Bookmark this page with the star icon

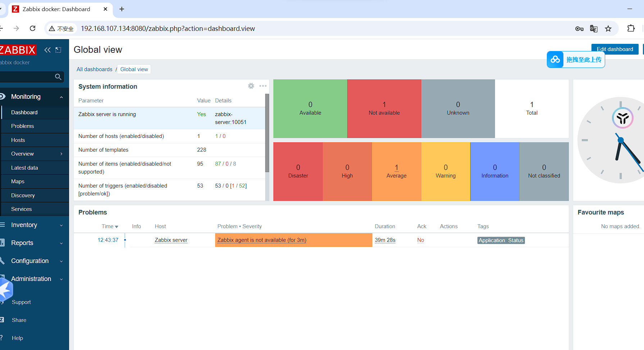click(608, 29)
